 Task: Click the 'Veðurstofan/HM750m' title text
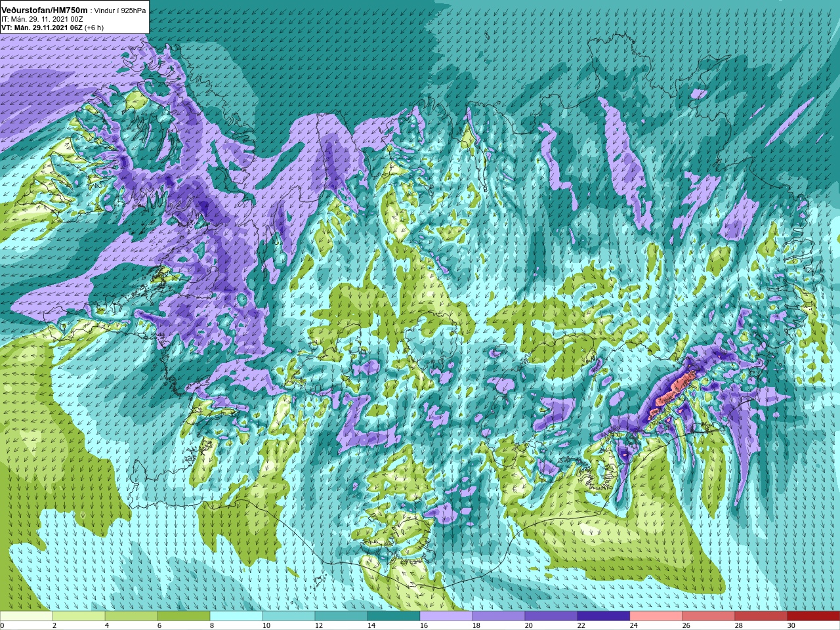click(45, 10)
